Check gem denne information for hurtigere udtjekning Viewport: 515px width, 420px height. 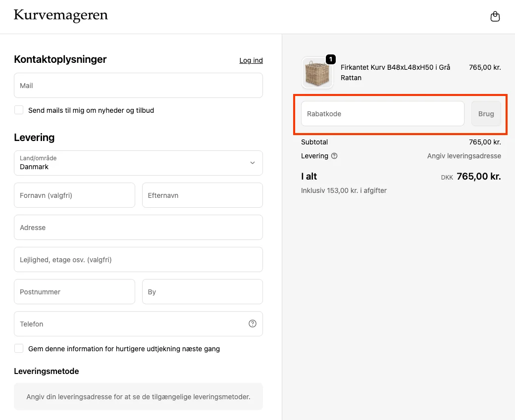tap(19, 348)
